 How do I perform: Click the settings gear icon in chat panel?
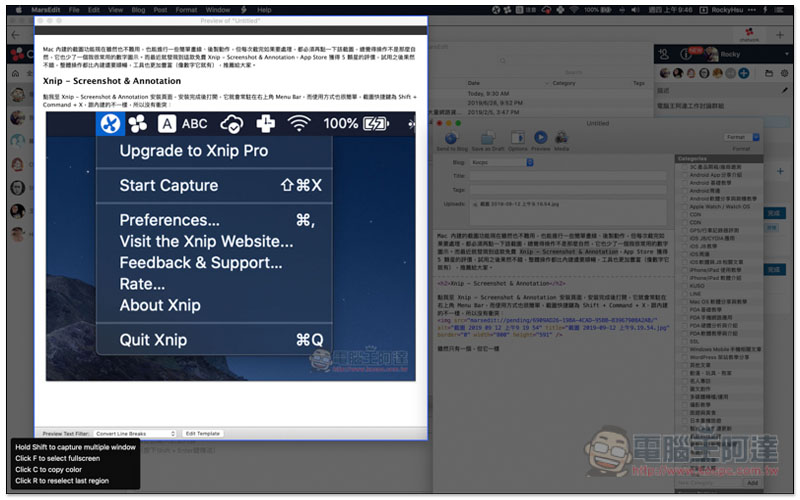[x=785, y=73]
